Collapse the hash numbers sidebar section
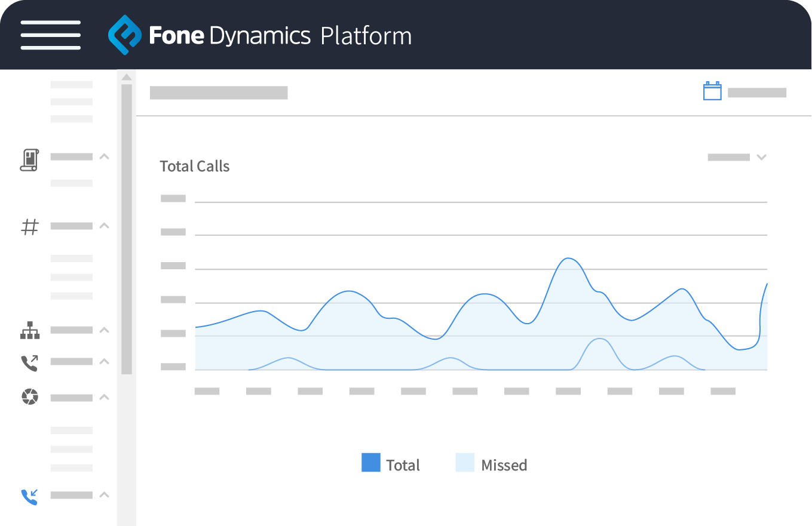 click(x=104, y=226)
